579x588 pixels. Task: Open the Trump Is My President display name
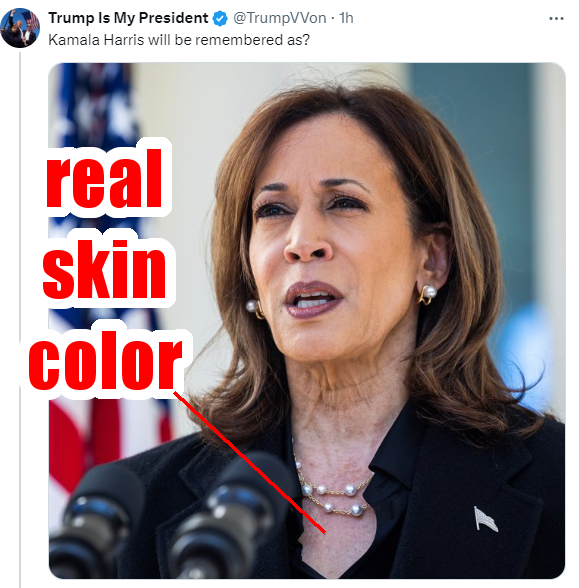pyautogui.click(x=128, y=18)
